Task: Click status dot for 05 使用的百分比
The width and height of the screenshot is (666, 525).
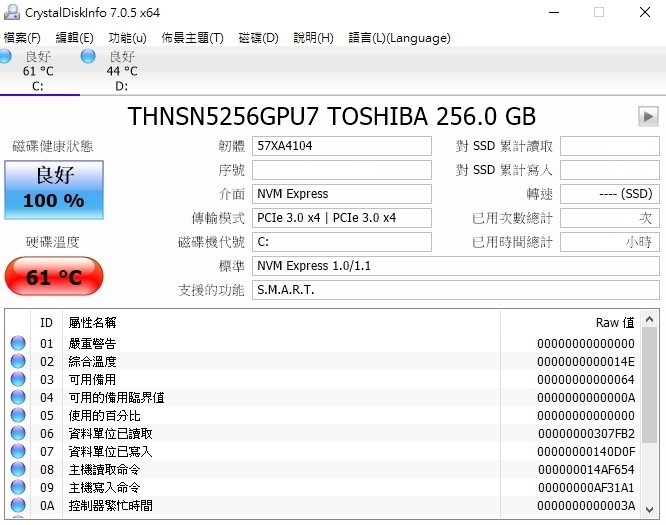Action: (18, 415)
